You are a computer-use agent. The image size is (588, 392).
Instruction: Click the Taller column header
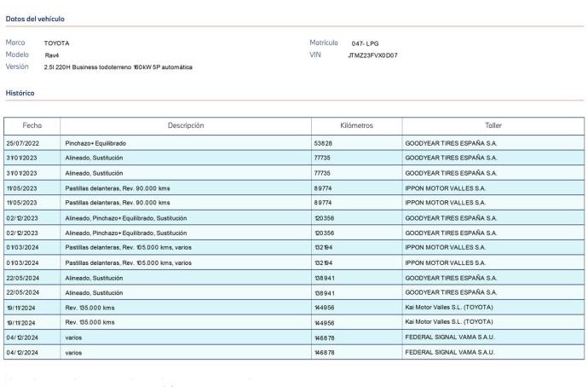pyautogui.click(x=493, y=125)
